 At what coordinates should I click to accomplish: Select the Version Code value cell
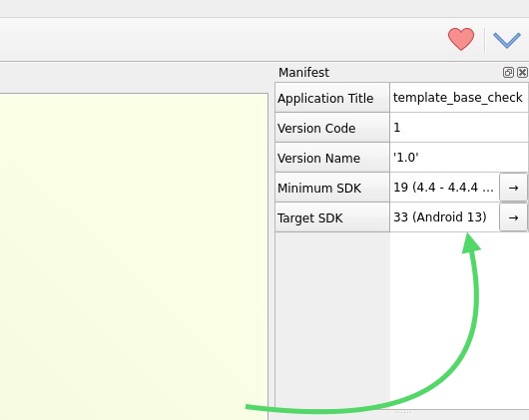click(x=459, y=128)
